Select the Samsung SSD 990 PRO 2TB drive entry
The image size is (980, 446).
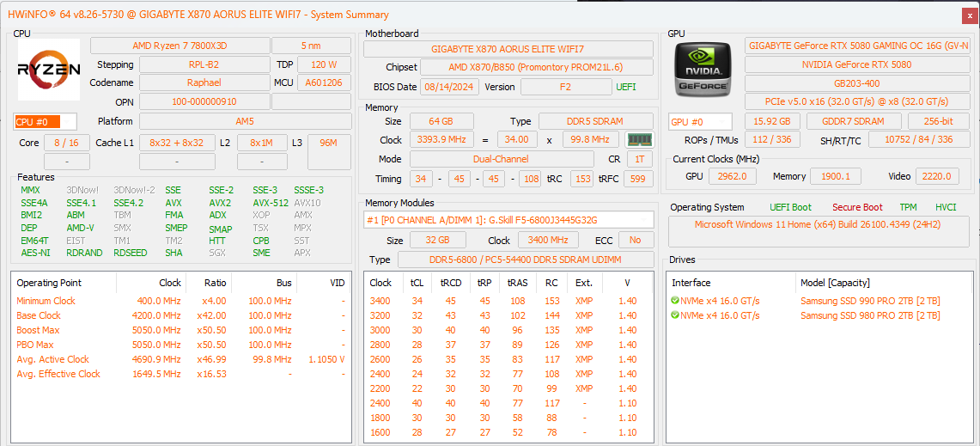pyautogui.click(x=819, y=301)
